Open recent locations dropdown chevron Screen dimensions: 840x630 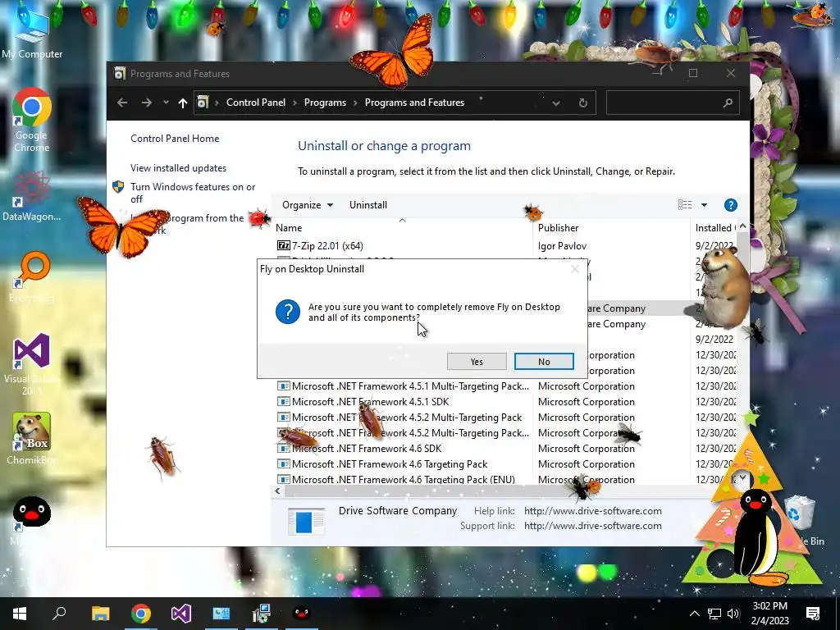click(166, 103)
